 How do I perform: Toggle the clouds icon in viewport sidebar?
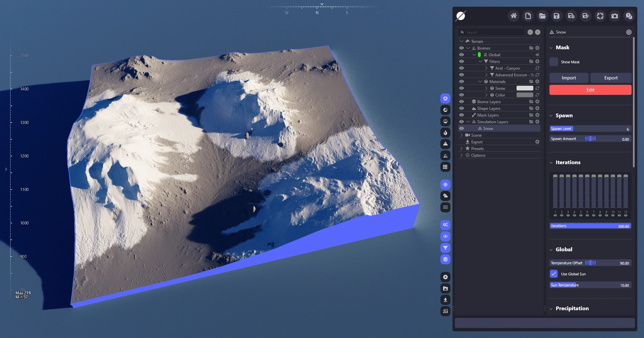click(445, 196)
